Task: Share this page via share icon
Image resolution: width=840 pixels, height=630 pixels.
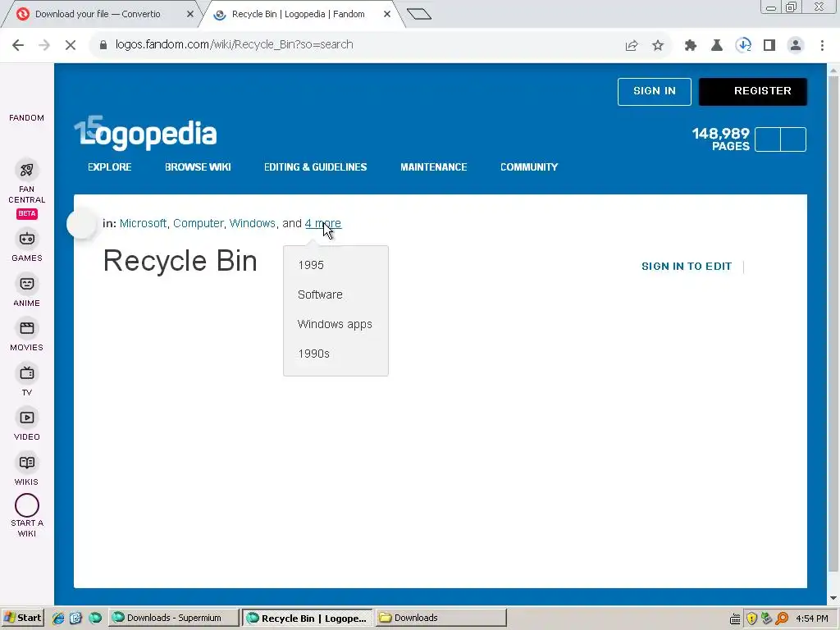Action: (632, 46)
